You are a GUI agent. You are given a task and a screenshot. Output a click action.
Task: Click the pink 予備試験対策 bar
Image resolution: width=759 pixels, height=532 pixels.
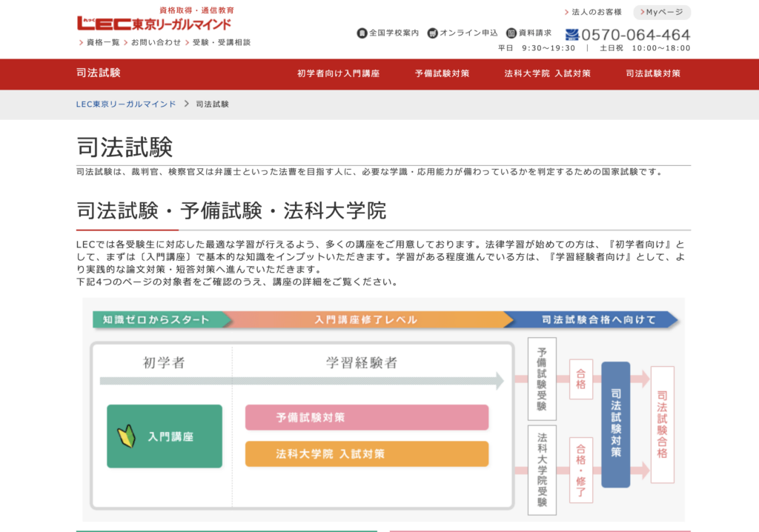point(367,417)
